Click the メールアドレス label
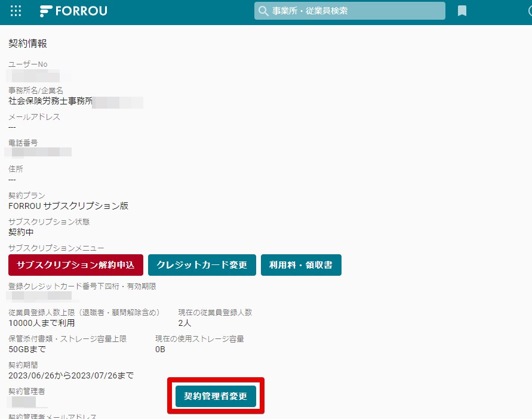Image resolution: width=532 pixels, height=419 pixels. 34,117
